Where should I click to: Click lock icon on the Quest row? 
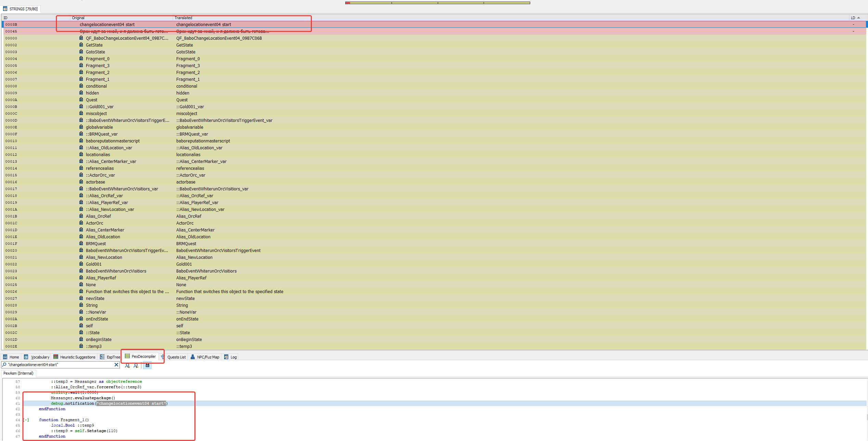tap(81, 100)
